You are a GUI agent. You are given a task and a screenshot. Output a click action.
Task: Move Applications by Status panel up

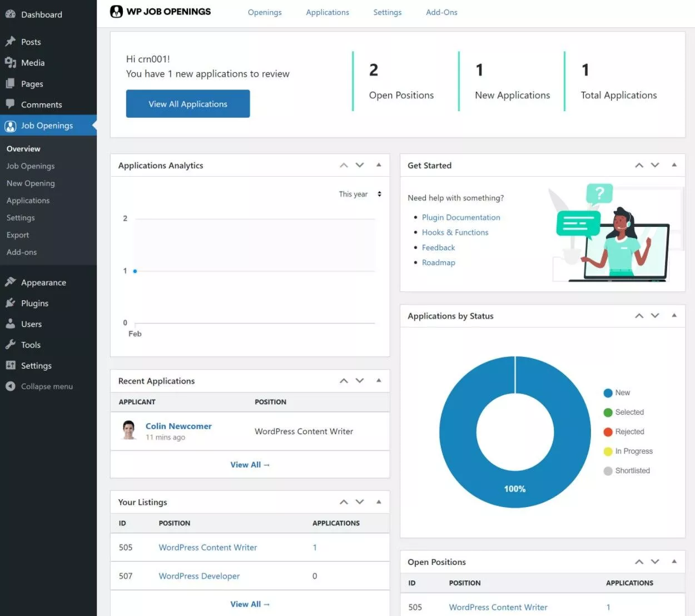point(639,316)
